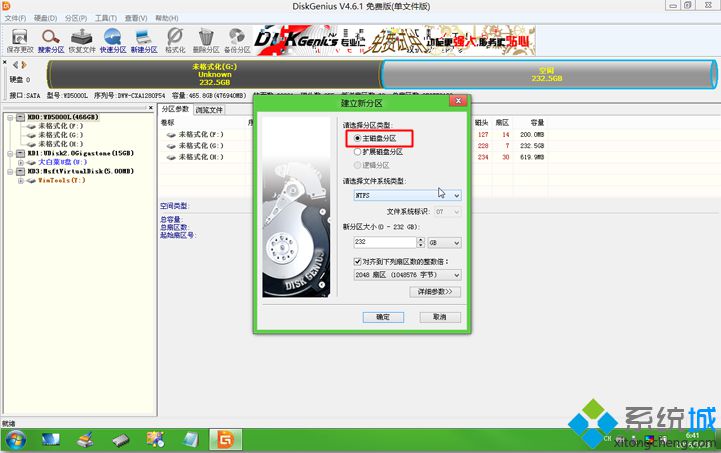Open the 硬盘(D) menu
721x453 pixels.
45,18
